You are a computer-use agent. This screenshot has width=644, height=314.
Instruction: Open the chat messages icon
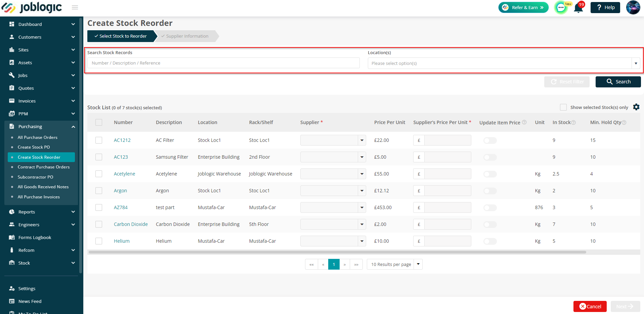(561, 7)
